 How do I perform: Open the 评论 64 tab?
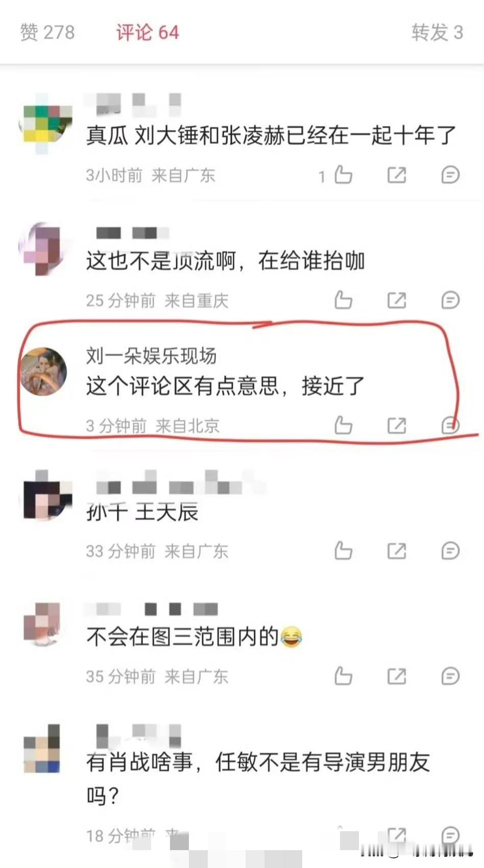tap(148, 32)
